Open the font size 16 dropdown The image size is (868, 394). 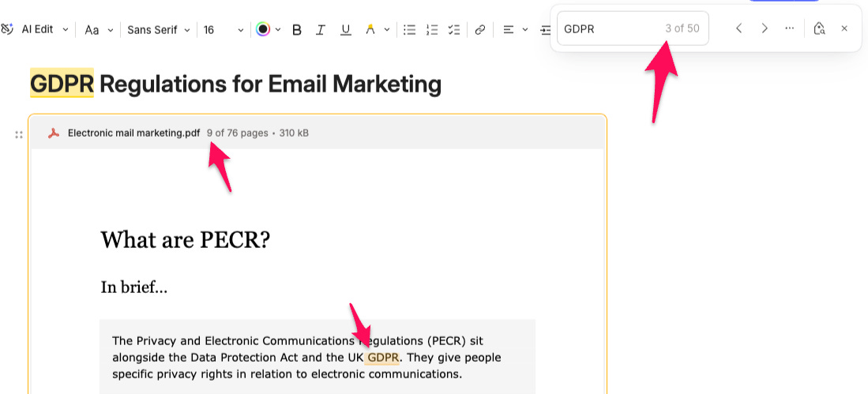223,30
